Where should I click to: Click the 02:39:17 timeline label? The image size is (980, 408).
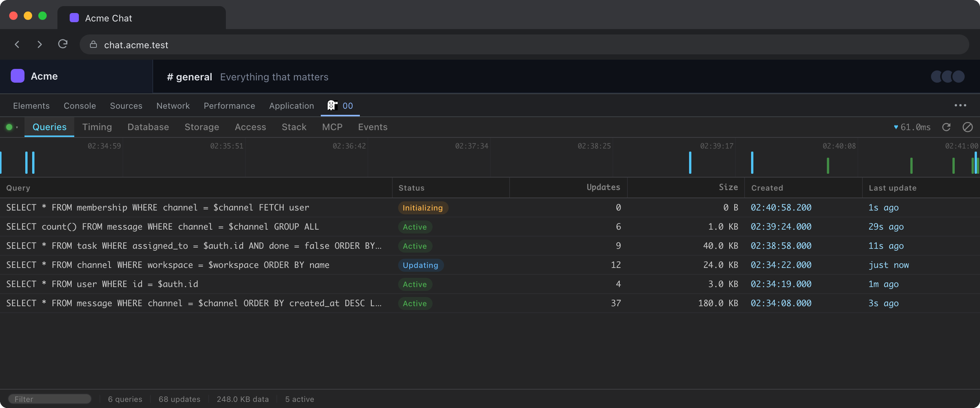(717, 146)
